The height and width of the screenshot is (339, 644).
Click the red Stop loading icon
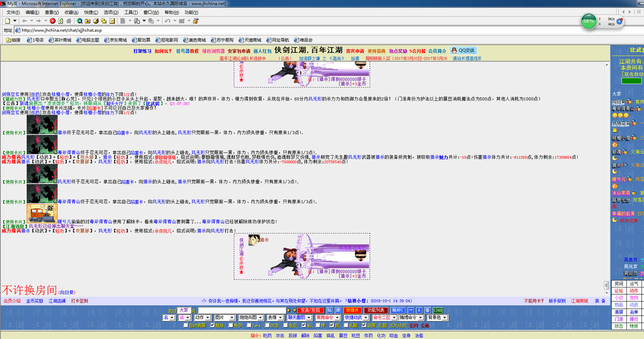pos(53,21)
